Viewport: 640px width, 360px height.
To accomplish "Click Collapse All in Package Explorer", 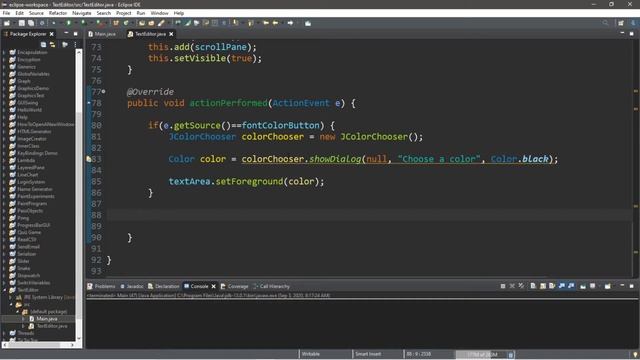I will click(x=43, y=44).
